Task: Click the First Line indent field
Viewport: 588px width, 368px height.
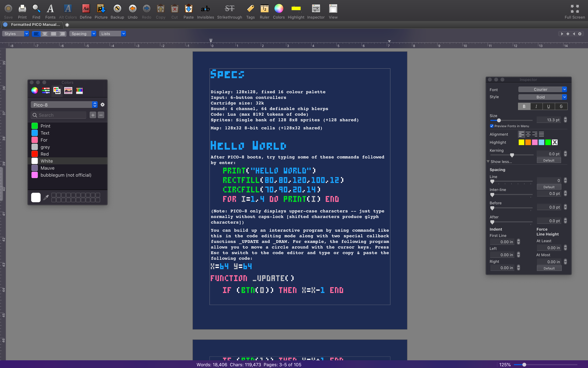Action: pyautogui.click(x=502, y=242)
